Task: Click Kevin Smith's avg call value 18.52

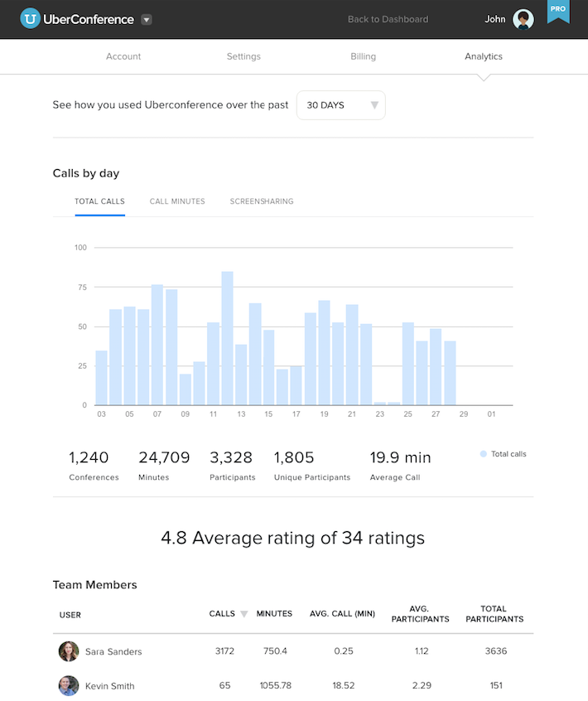Action: click(x=344, y=685)
